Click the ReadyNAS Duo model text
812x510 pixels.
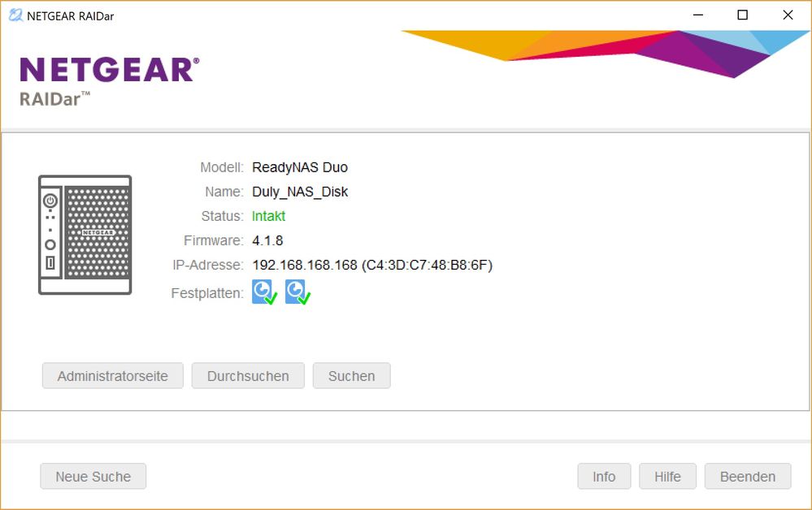click(x=299, y=167)
